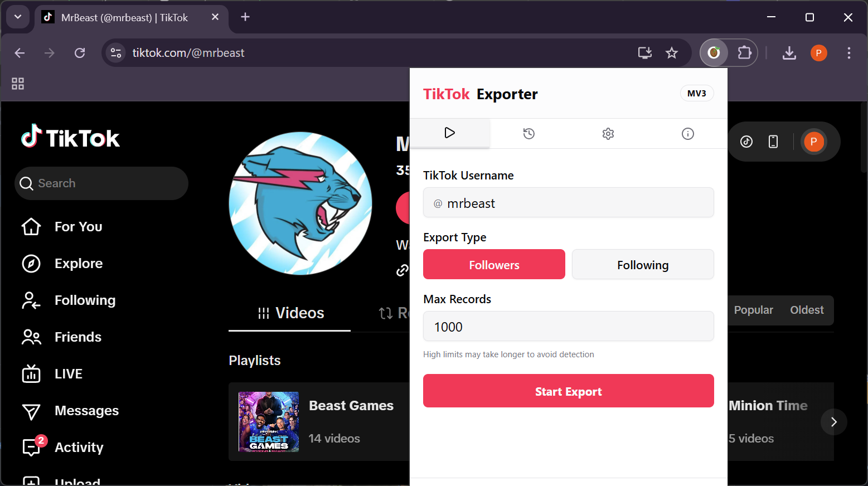The width and height of the screenshot is (868, 486).
Task: Go back to previous page
Action: coord(20,53)
